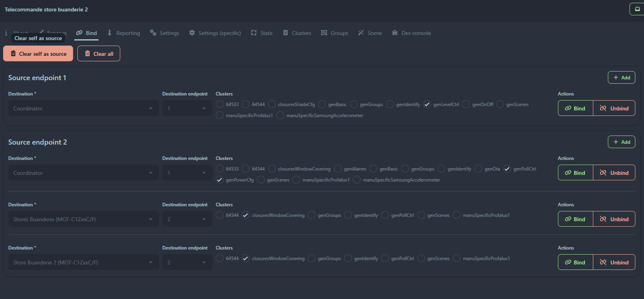Enable genOnOff cluster for endpoint 1

466,104
